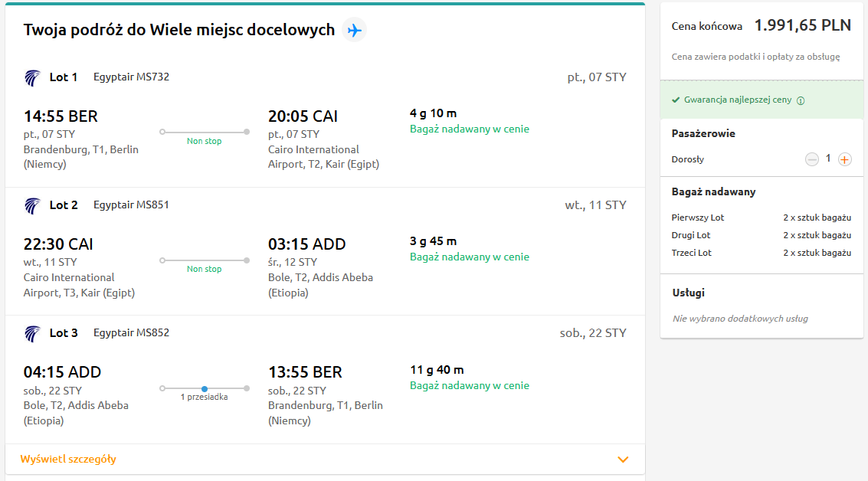
Task: Click the Egyptair logo for Lot 2
Action: click(x=32, y=206)
